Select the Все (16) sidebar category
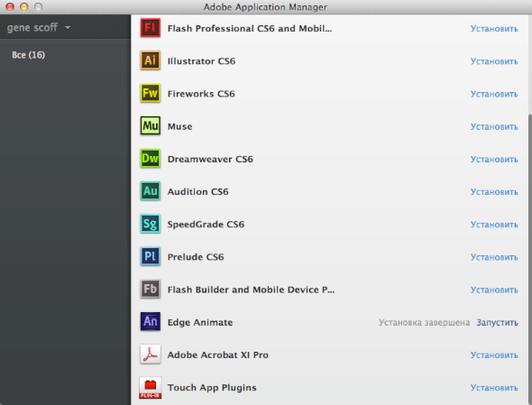This screenshot has height=405, width=532. pyautogui.click(x=29, y=55)
